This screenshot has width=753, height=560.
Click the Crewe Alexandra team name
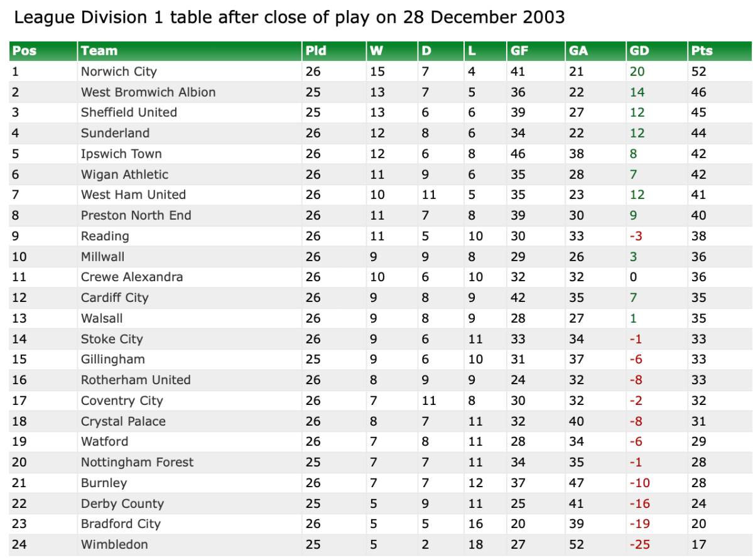132,277
